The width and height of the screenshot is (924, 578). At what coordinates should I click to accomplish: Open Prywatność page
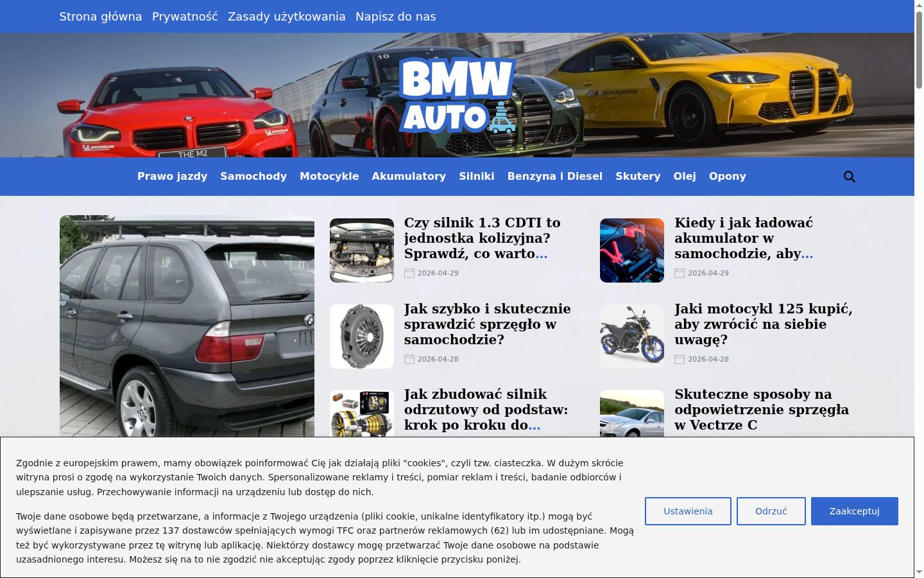(x=185, y=17)
